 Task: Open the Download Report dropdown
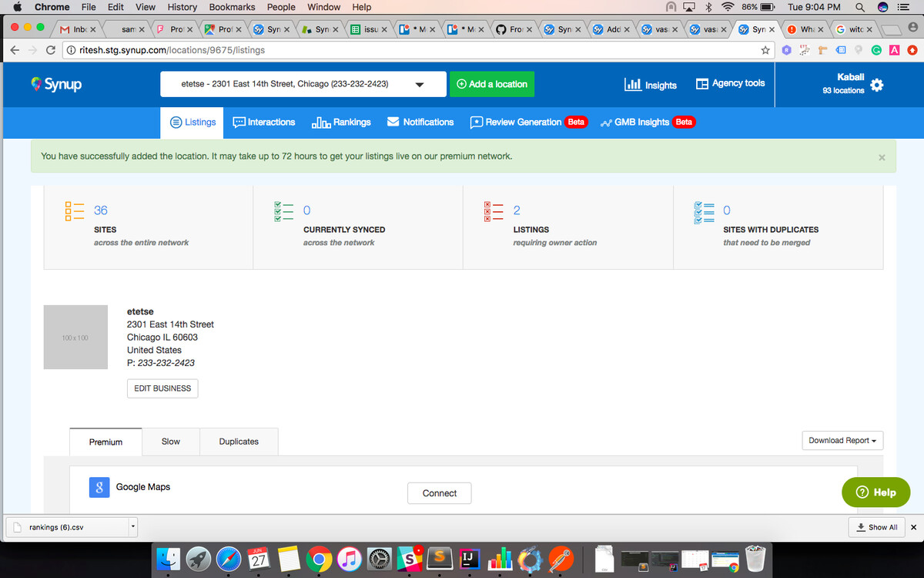point(842,441)
